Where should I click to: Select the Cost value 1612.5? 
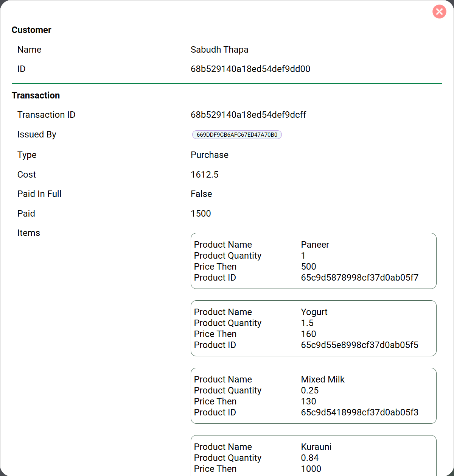(x=205, y=175)
